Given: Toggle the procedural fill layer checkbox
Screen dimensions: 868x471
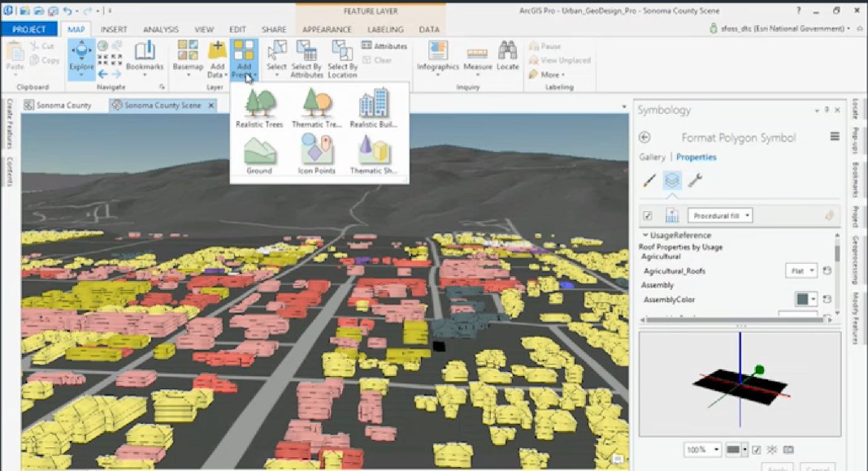Looking at the screenshot, I should tap(647, 215).
